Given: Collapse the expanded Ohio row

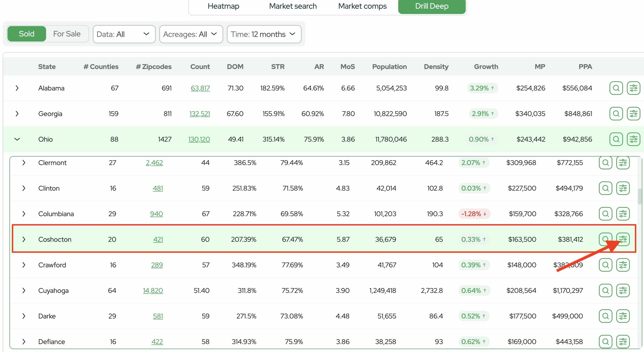Looking at the screenshot, I should pyautogui.click(x=17, y=139).
